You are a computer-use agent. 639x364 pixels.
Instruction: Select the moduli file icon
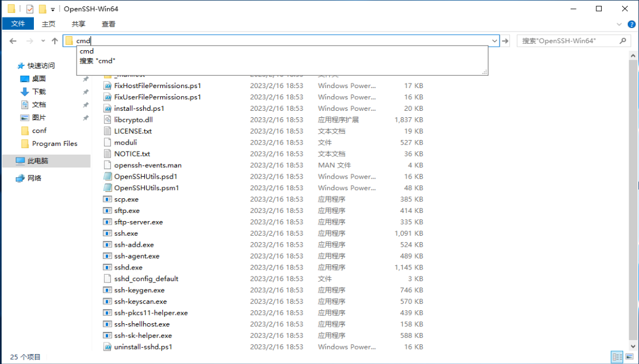107,142
